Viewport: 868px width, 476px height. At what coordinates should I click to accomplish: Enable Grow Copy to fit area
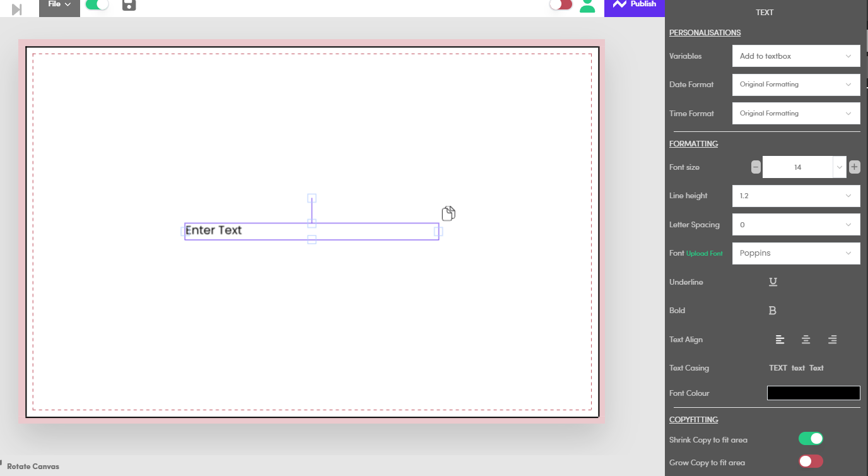[x=811, y=461]
